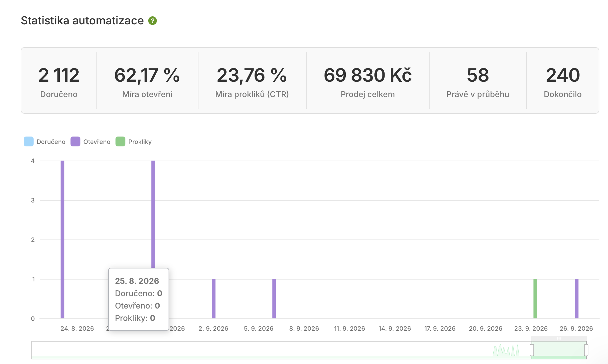Screen dimensions: 608x364
Task: Click the 69 830 Kč Prodej celkem statistic
Action: [x=368, y=81]
